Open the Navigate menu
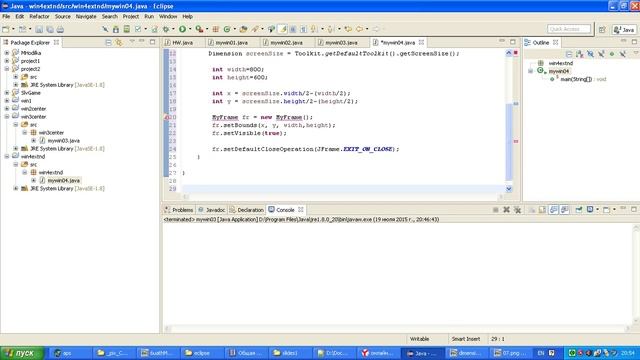This screenshot has height=360, width=640. [86, 16]
